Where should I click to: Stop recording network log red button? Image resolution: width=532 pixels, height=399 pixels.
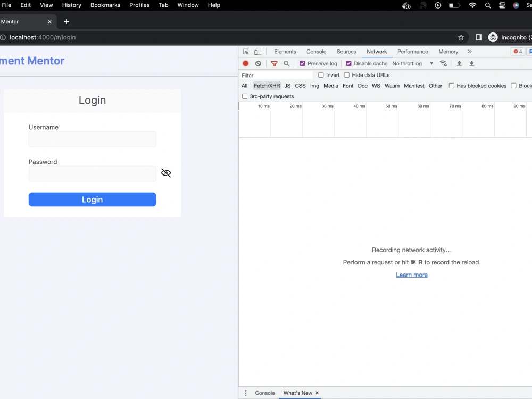[x=246, y=63]
